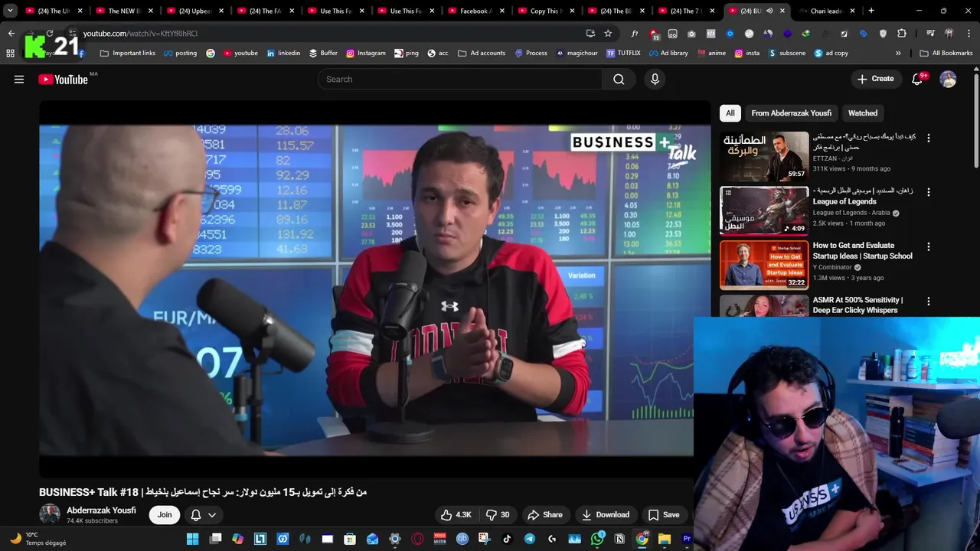Open the Ad accounts bookmark folder
Image resolution: width=980 pixels, height=551 pixels.
pos(482,53)
